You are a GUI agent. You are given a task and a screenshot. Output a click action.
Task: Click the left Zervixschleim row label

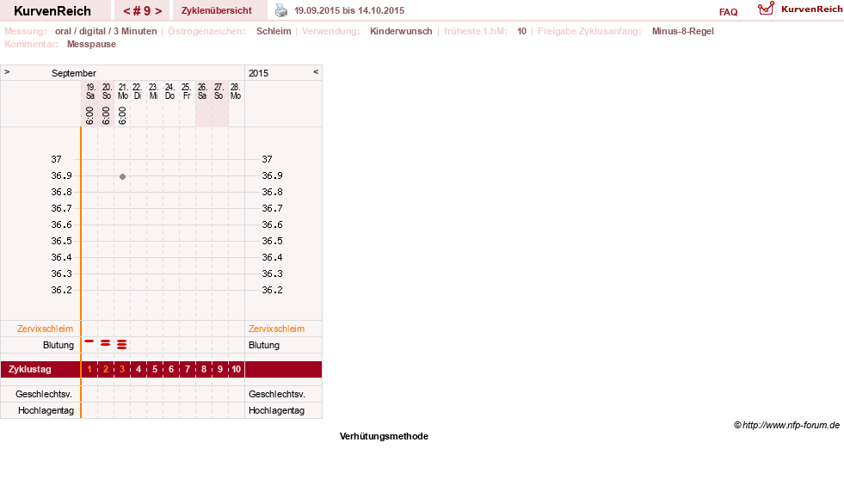tap(46, 329)
